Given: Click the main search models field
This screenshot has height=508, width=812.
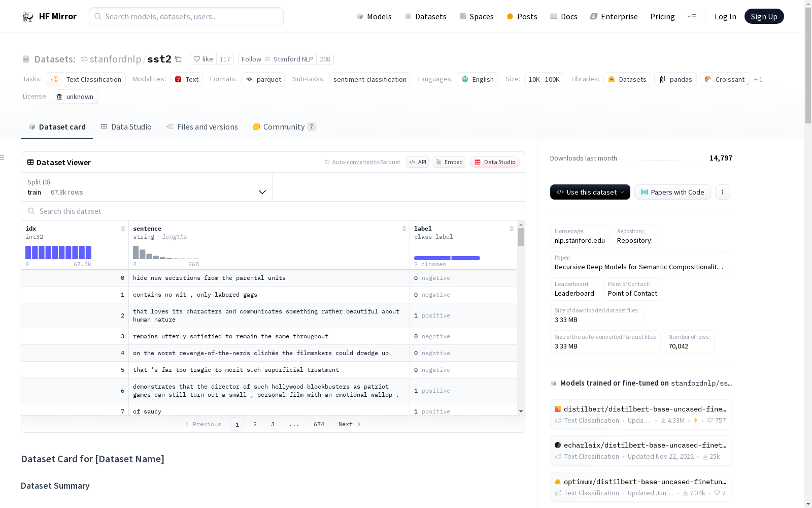Looking at the screenshot, I should (x=186, y=16).
